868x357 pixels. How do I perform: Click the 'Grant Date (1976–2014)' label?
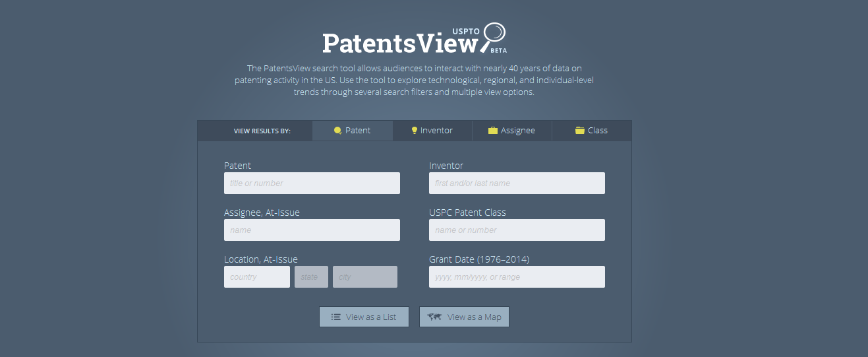(479, 259)
